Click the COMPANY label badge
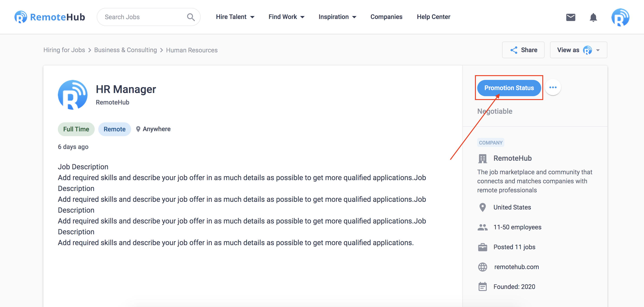The image size is (644, 307). click(491, 143)
